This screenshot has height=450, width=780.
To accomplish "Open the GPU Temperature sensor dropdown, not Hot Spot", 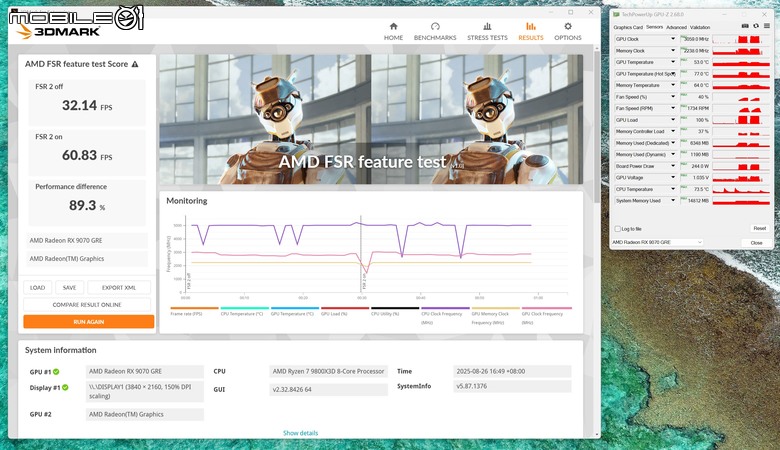I will pyautogui.click(x=673, y=62).
